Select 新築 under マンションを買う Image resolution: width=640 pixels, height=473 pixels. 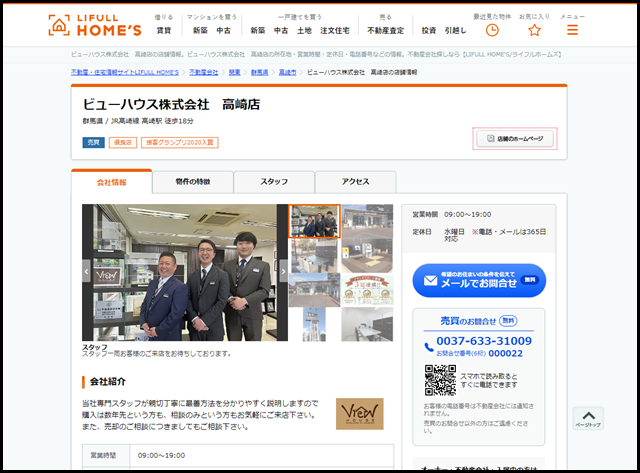[200, 31]
